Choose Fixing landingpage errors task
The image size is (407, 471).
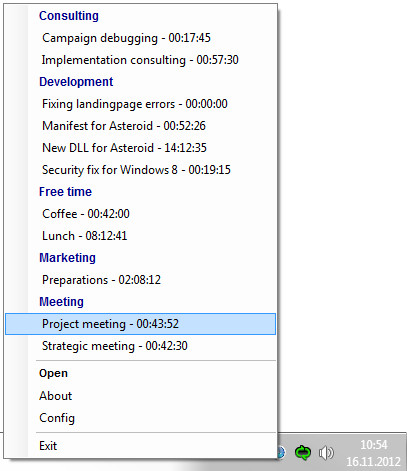tap(140, 104)
